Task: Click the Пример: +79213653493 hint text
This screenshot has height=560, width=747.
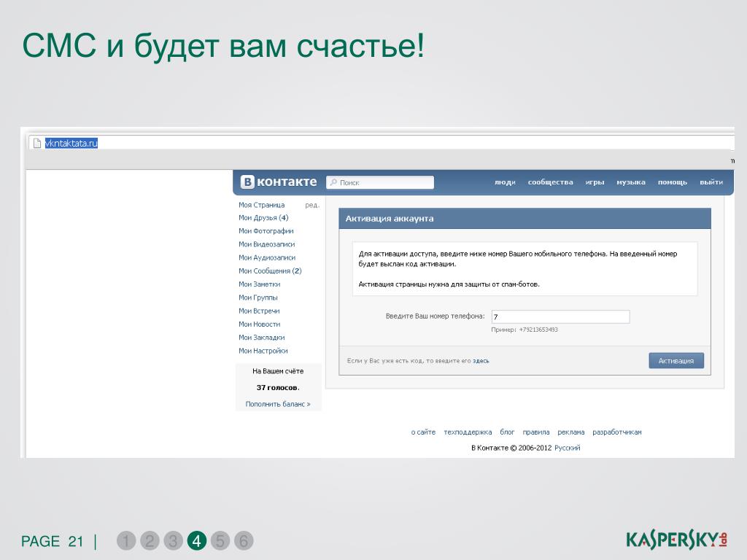Action: pos(524,330)
